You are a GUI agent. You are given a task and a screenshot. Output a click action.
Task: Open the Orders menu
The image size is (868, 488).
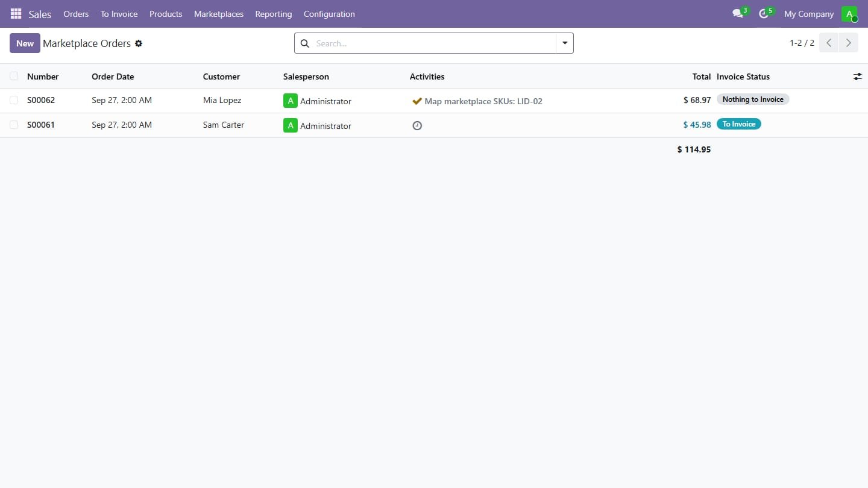tap(76, 14)
